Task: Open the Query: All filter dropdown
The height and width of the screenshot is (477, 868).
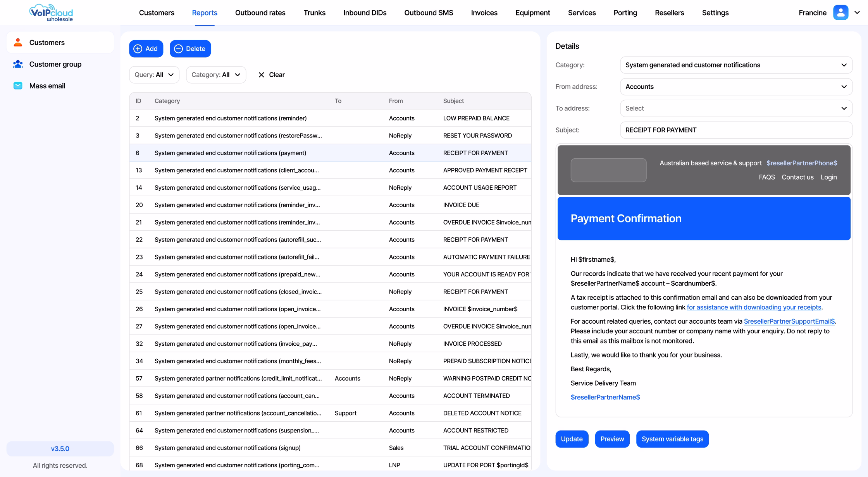Action: click(x=154, y=75)
